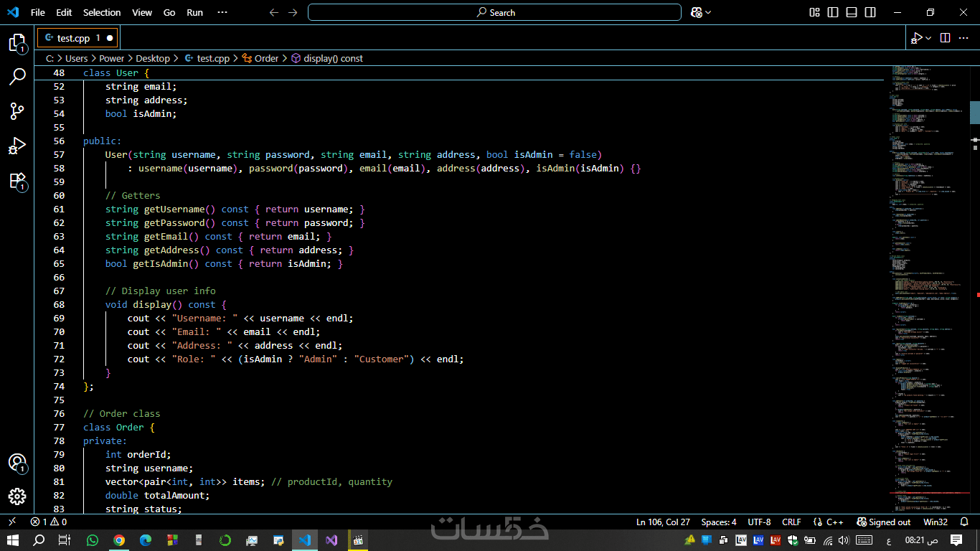Open WhatsApp from the taskbar
This screenshot has width=980, height=551.
coord(93,540)
